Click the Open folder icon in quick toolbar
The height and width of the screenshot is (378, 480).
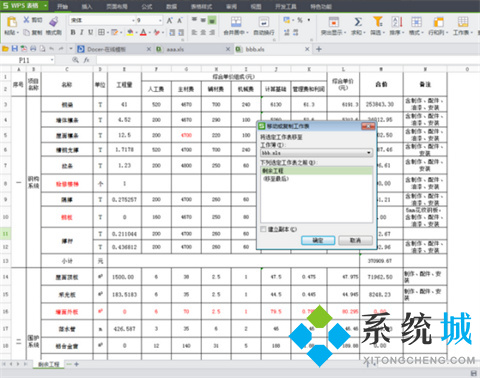coord(5,49)
